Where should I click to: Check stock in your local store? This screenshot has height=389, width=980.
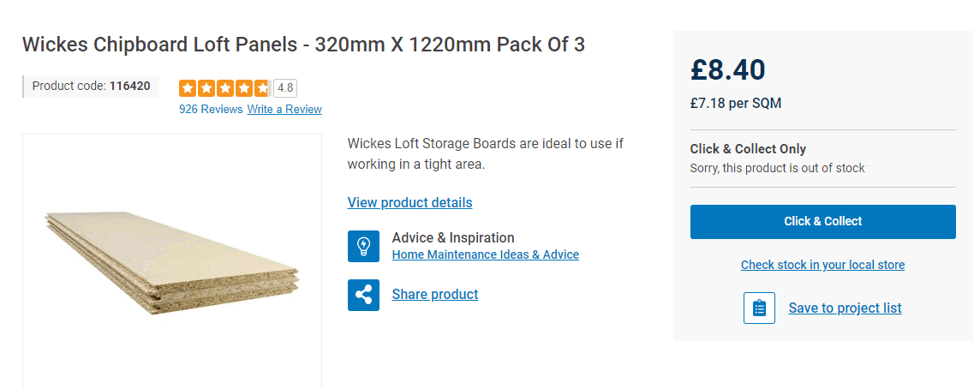click(822, 265)
